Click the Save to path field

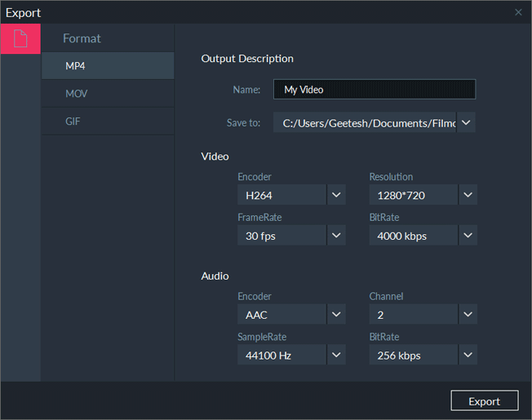coord(365,122)
